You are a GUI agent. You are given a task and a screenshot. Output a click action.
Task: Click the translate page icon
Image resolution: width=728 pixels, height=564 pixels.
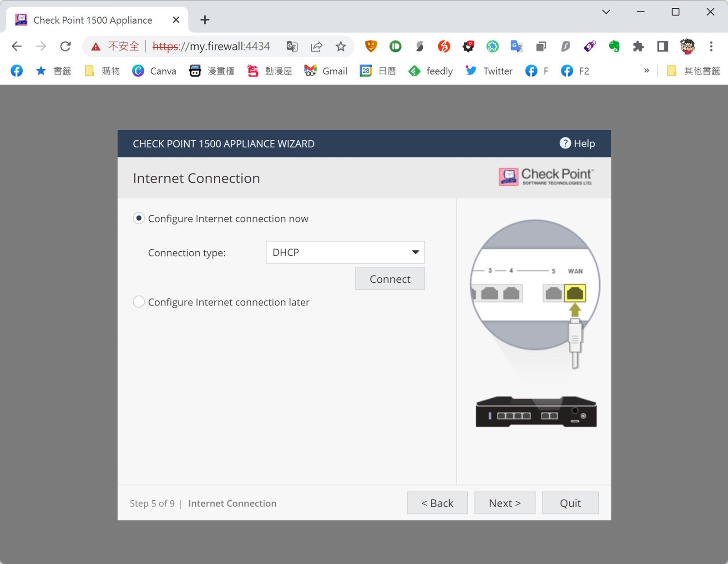292,46
